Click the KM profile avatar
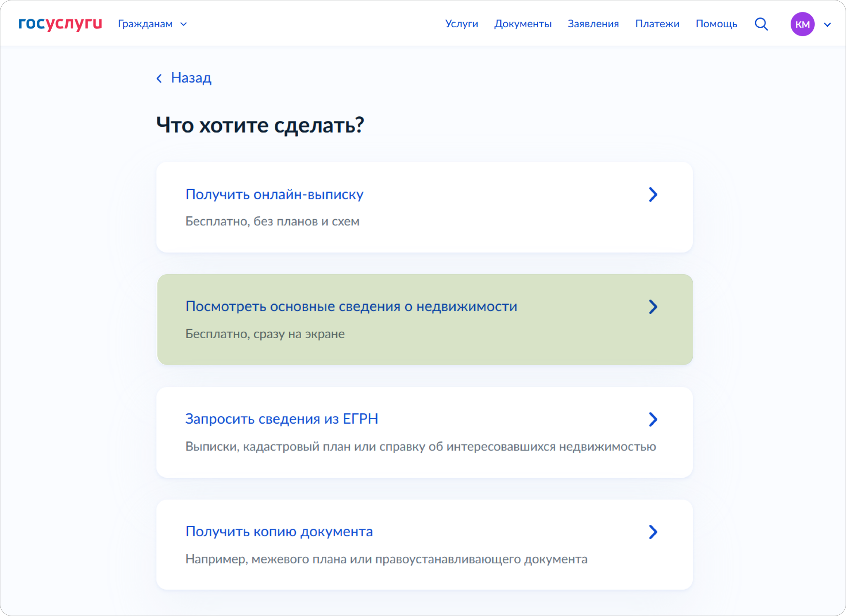Viewport: 846px width, 616px height. 802,24
